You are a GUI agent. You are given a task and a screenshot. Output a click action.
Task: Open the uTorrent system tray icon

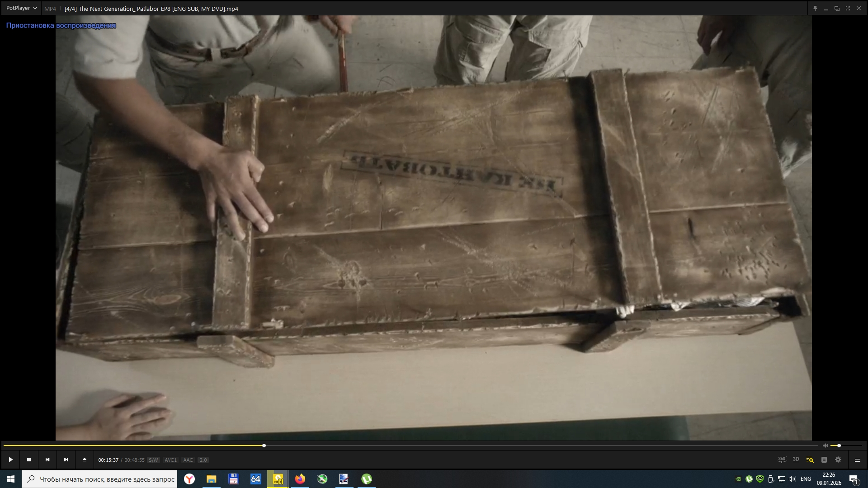click(x=749, y=479)
